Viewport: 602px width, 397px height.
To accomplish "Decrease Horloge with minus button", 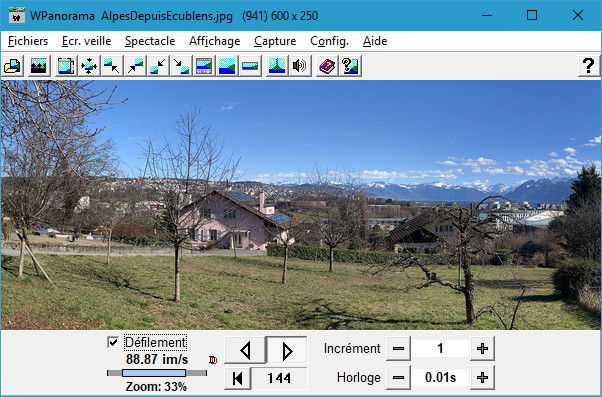I will pos(398,378).
